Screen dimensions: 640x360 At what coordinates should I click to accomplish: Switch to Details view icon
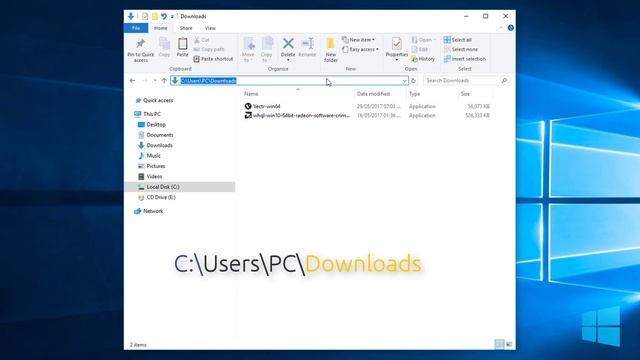[x=499, y=344]
